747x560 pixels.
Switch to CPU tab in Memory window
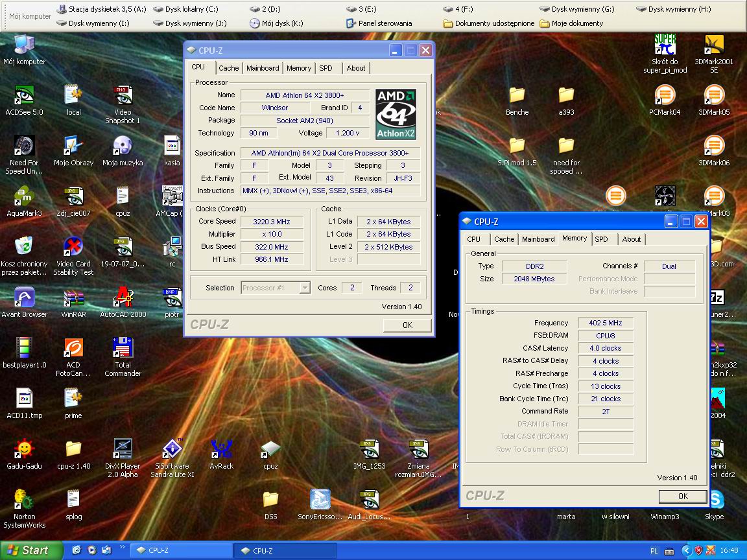click(x=473, y=239)
